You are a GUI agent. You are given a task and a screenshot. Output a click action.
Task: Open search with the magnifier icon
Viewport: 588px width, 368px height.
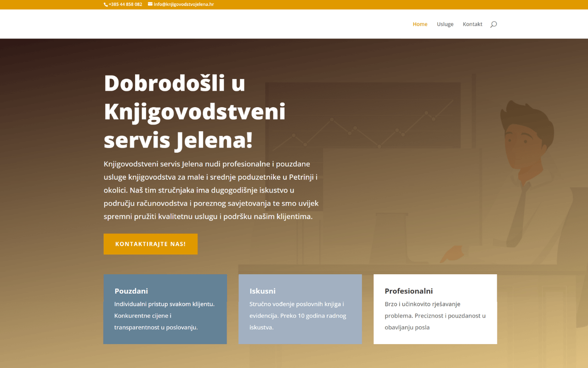[493, 24]
